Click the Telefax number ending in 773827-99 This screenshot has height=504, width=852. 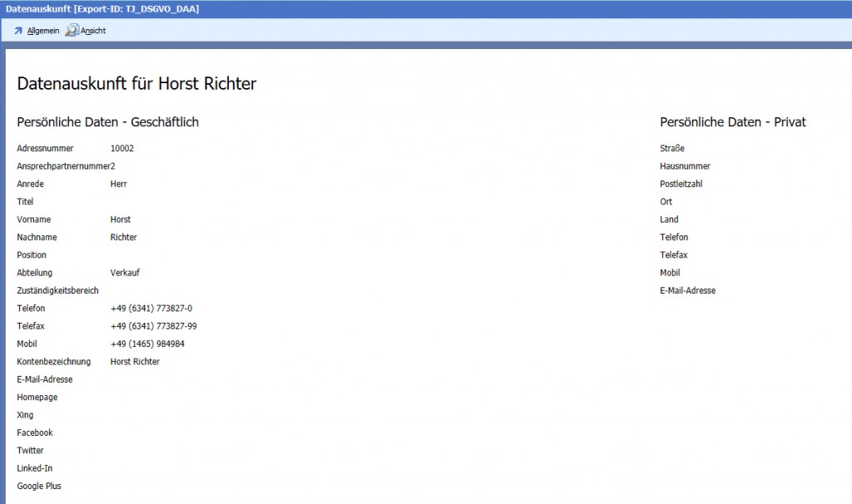click(153, 326)
